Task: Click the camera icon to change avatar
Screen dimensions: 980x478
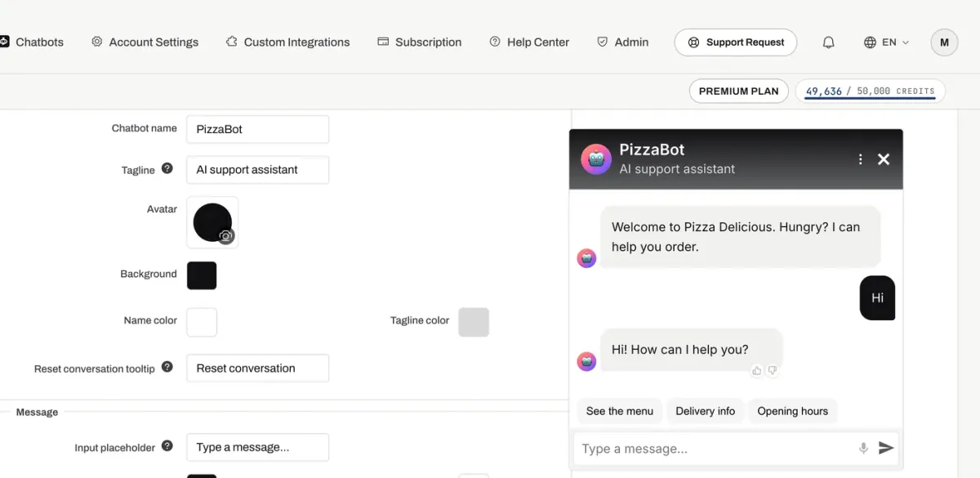Action: (226, 236)
